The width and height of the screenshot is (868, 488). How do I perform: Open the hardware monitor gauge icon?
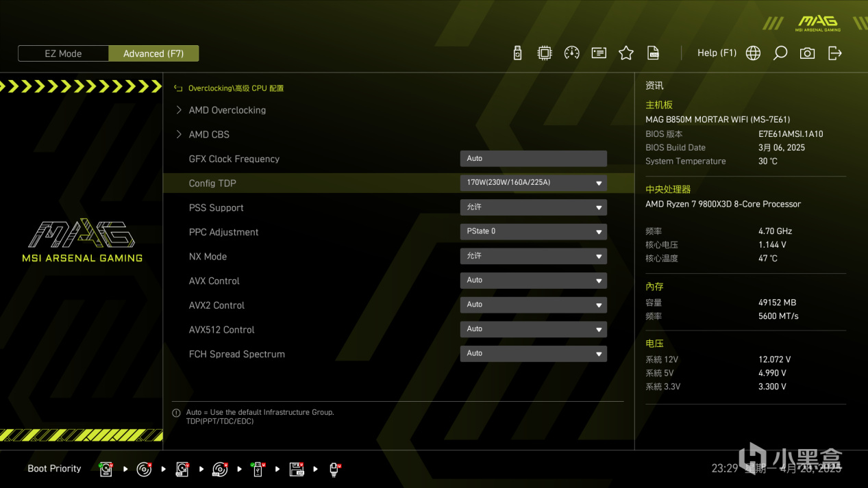(x=572, y=53)
